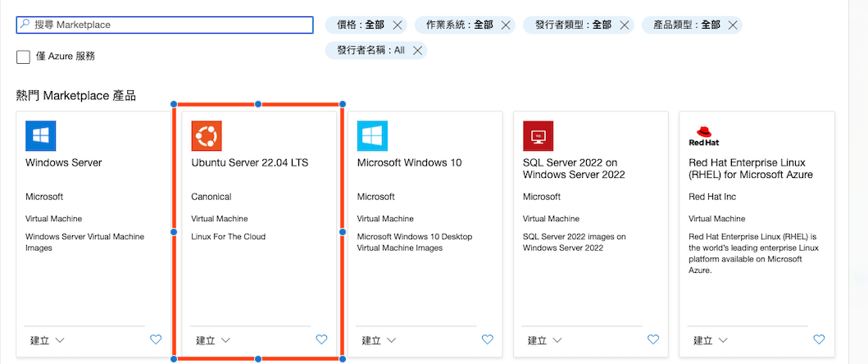Viewport: 868px width, 364px height.
Task: Enable the 僅 Azure 服務 checkbox
Action: pos(23,57)
